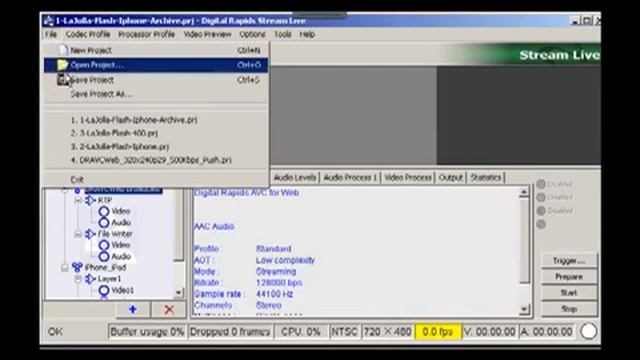Toggle the second Disabled indicator
Viewport: 640px width, 360px height.
pos(541,198)
